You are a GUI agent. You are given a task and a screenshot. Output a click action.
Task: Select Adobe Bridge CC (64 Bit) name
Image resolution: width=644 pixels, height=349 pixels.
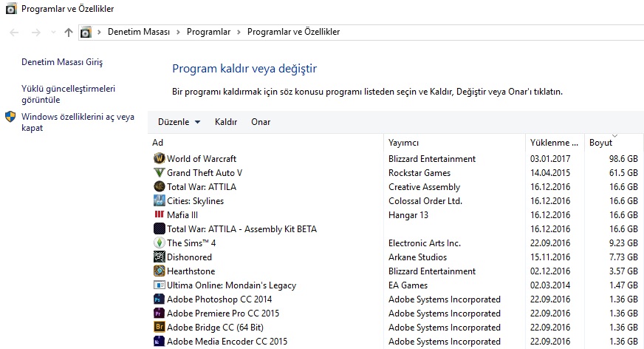(215, 328)
